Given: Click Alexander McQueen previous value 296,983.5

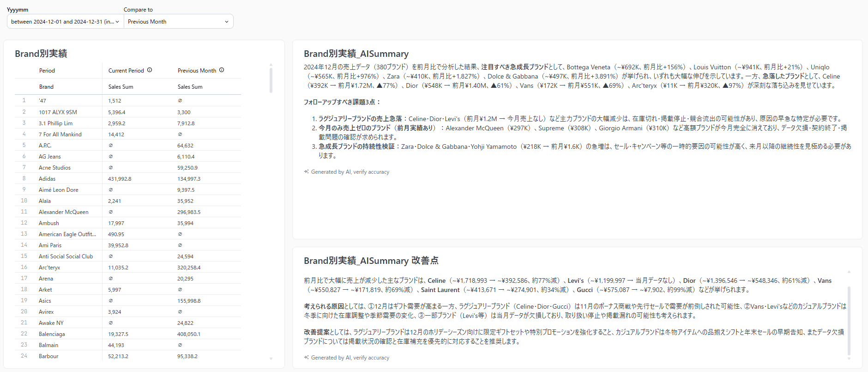Looking at the screenshot, I should click(189, 212).
